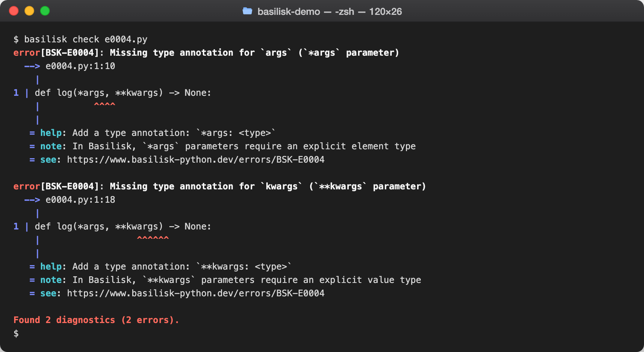Click the source line above the four-caret underline
The image size is (644, 352).
[x=123, y=93]
